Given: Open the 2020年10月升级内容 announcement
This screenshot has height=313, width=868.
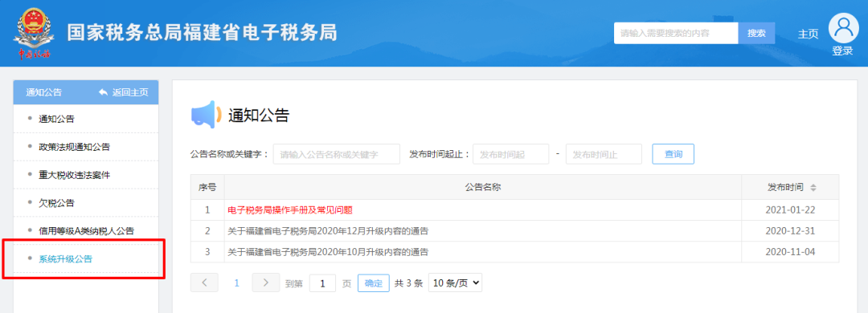Looking at the screenshot, I should (x=328, y=252).
